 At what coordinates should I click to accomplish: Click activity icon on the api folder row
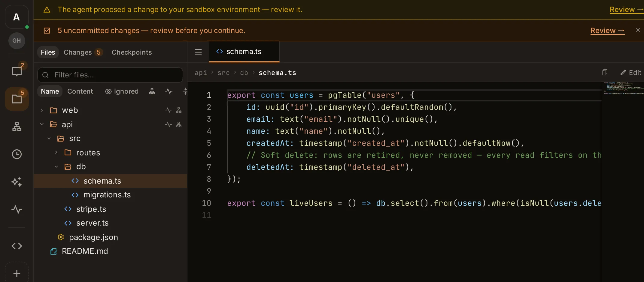coord(169,124)
